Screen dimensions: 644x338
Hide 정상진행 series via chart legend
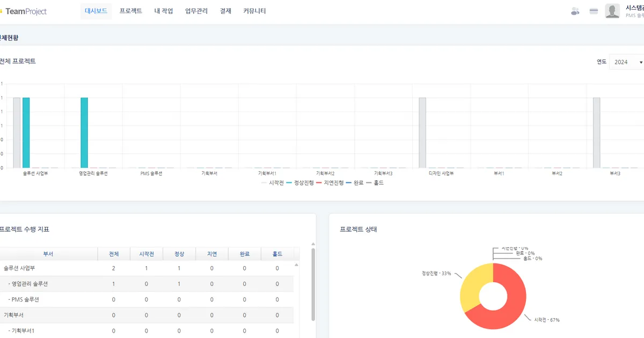pos(300,183)
